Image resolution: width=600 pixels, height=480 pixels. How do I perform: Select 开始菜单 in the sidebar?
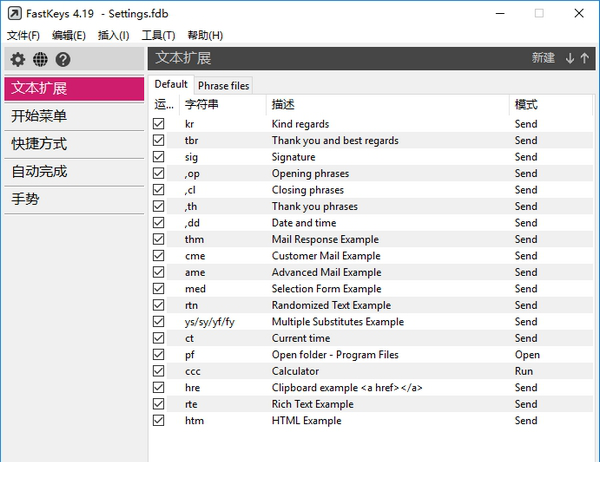point(40,116)
